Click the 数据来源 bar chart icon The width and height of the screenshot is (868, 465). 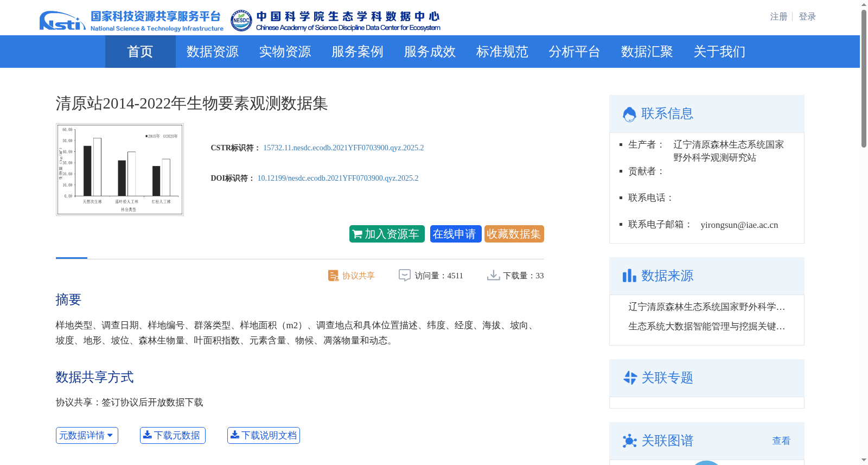pyautogui.click(x=629, y=276)
